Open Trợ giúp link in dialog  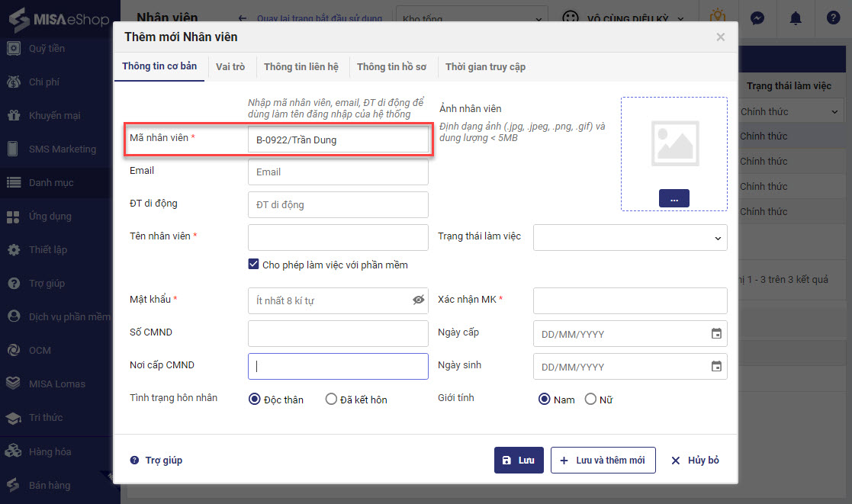(156, 460)
